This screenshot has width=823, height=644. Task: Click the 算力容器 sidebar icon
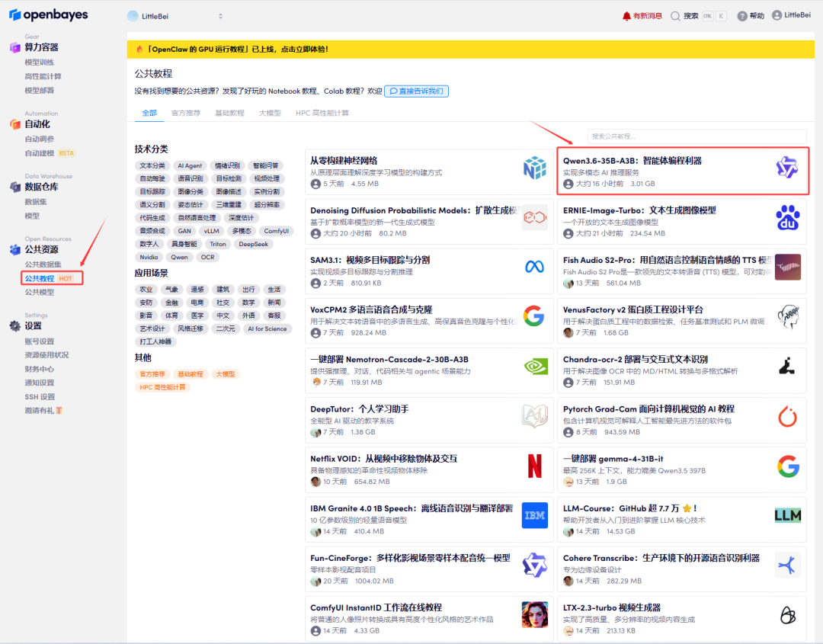(14, 48)
